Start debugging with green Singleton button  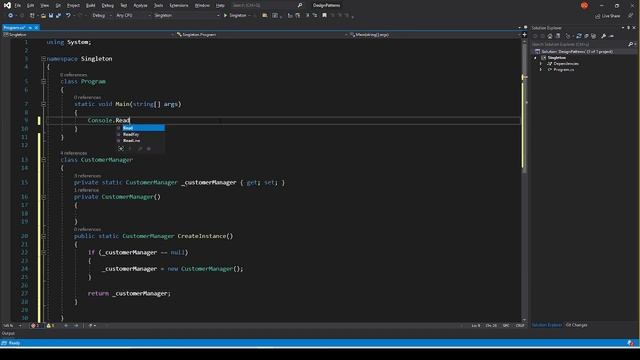235,16
